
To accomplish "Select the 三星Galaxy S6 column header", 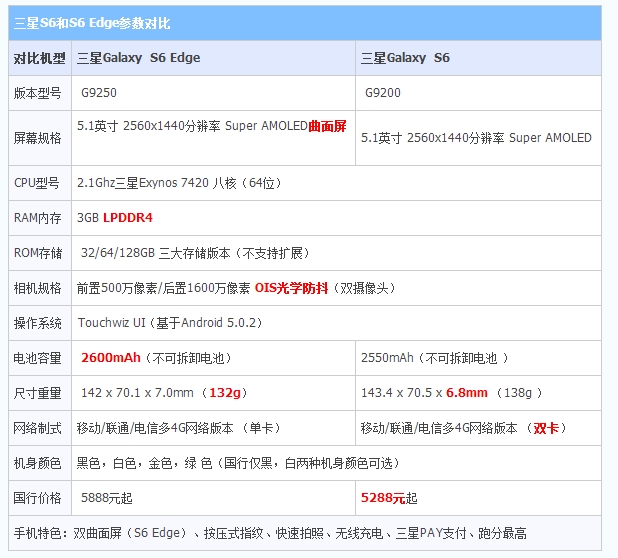I will pyautogui.click(x=405, y=58).
